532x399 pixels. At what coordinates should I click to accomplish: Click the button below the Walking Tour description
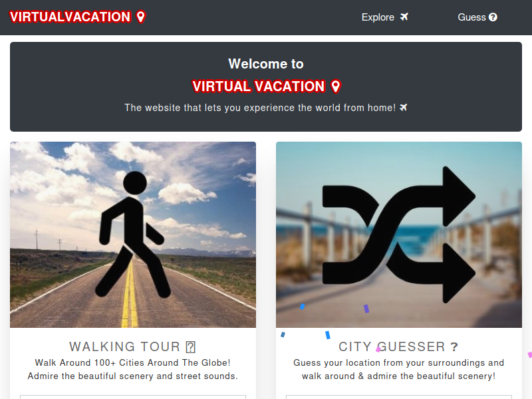[133, 397]
